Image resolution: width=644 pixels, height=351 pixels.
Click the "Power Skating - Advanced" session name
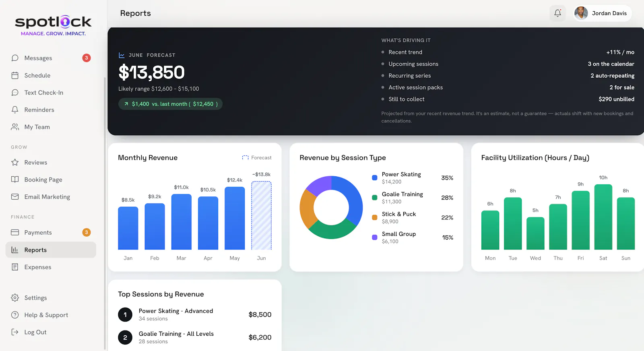coord(176,311)
